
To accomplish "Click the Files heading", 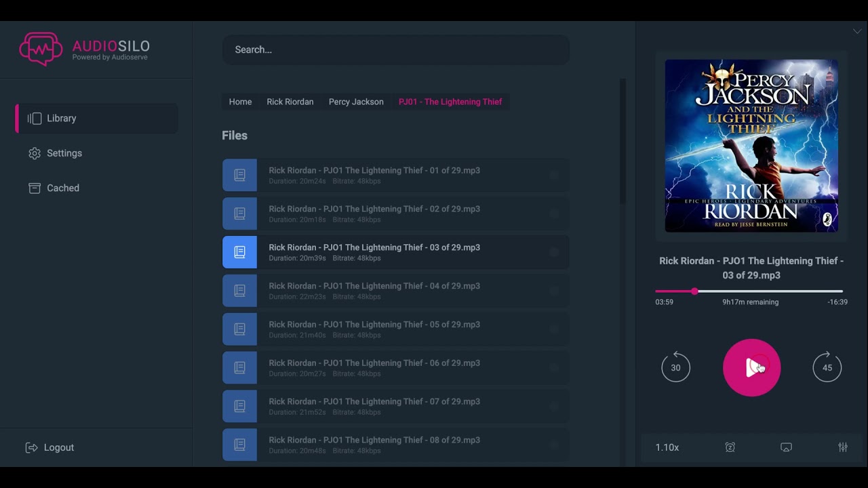I will [235, 136].
